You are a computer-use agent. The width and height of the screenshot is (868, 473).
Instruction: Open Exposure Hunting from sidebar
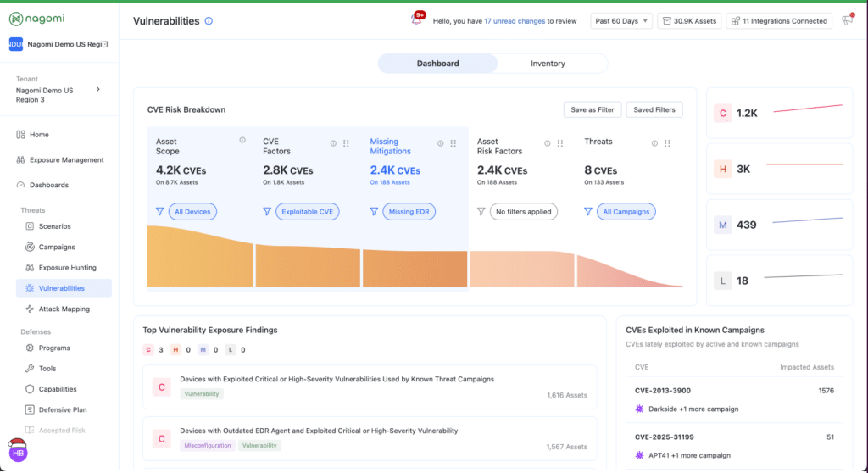click(67, 267)
